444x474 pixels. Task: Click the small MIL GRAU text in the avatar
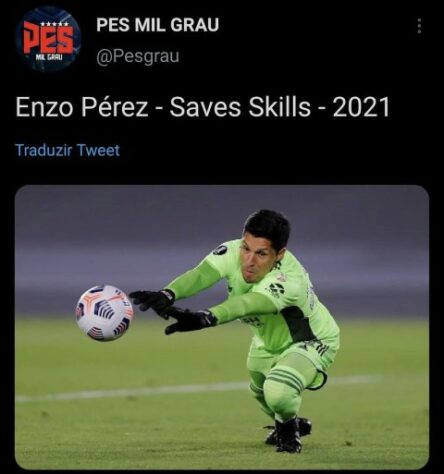[49, 58]
